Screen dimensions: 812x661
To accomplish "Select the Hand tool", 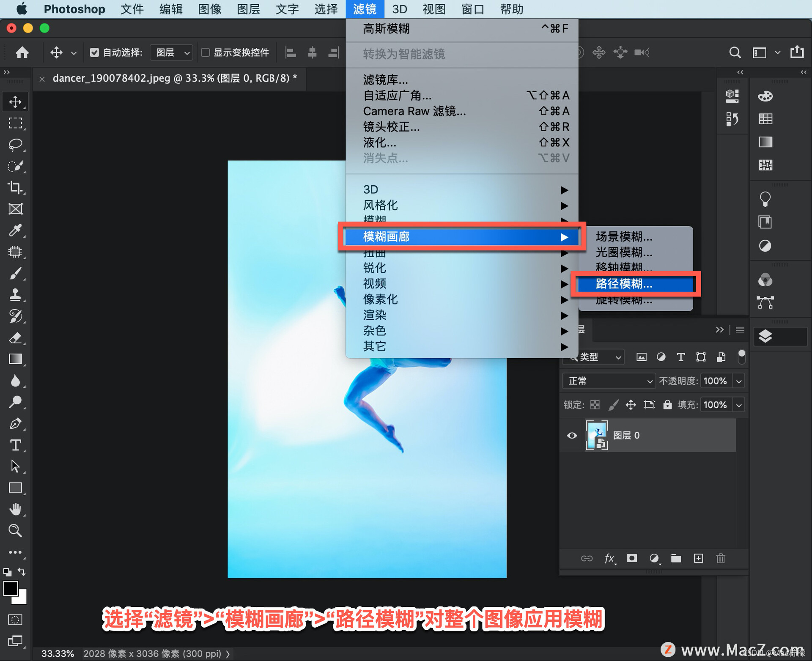I will click(x=15, y=509).
